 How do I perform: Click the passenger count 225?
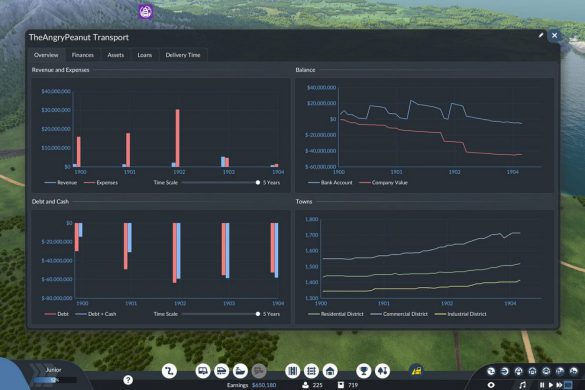[x=317, y=385]
